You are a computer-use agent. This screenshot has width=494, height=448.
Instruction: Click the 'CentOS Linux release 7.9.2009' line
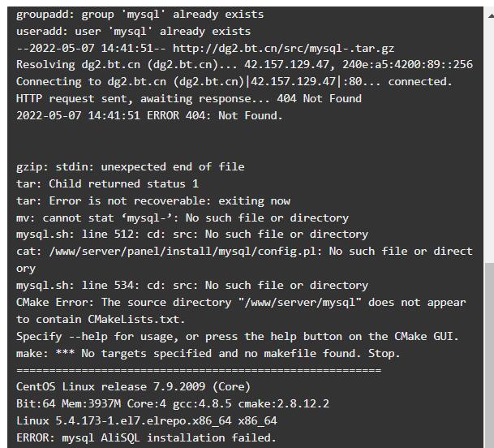tap(133, 386)
